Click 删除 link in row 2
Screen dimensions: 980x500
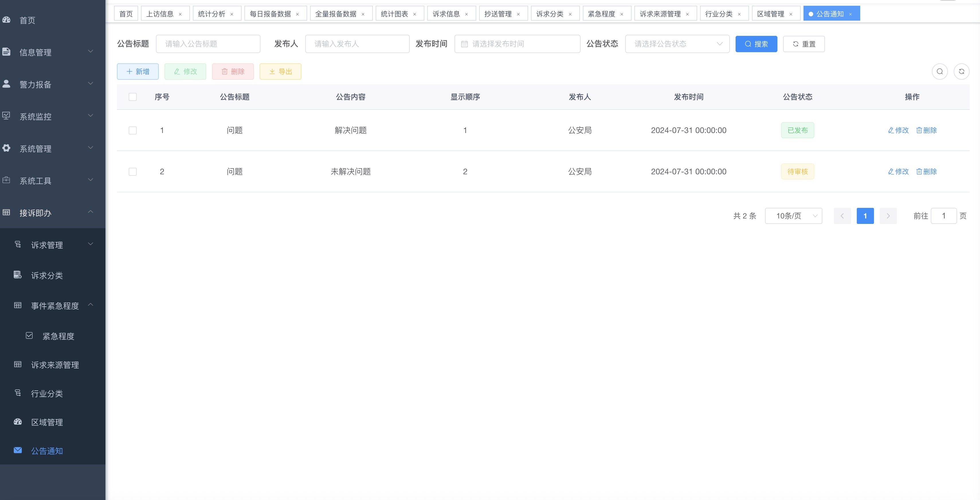[926, 172]
